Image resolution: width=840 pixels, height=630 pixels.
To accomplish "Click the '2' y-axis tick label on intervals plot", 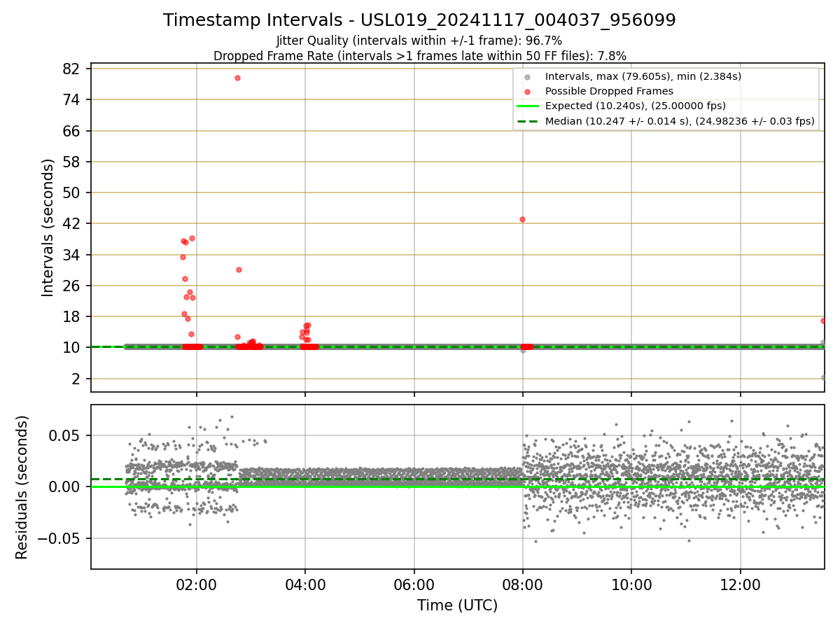I will pos(77,379).
